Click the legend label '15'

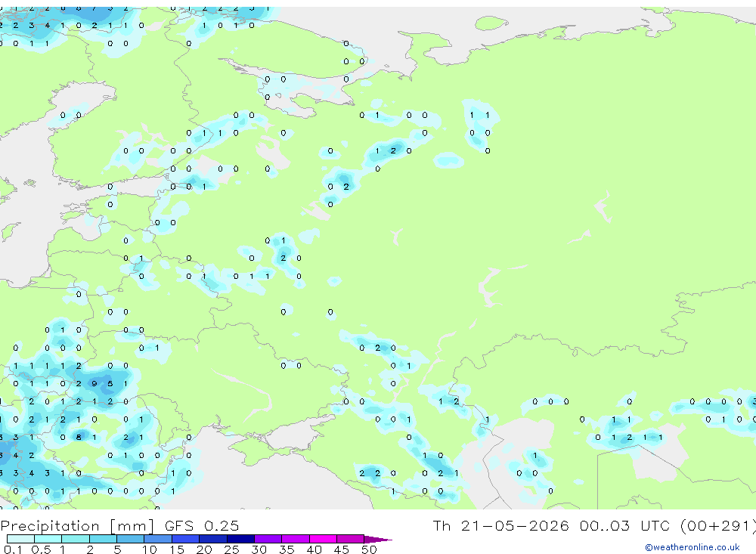pos(177,549)
